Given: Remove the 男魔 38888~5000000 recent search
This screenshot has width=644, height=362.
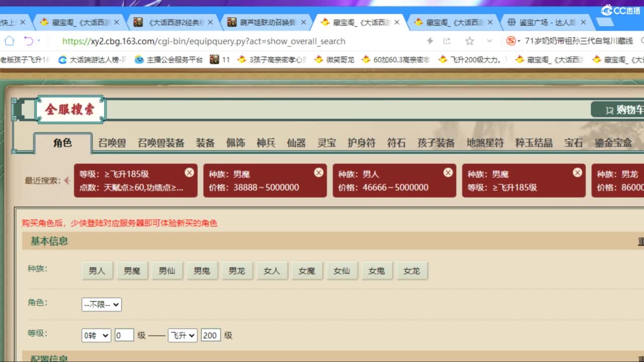Looking at the screenshot, I should coord(318,172).
